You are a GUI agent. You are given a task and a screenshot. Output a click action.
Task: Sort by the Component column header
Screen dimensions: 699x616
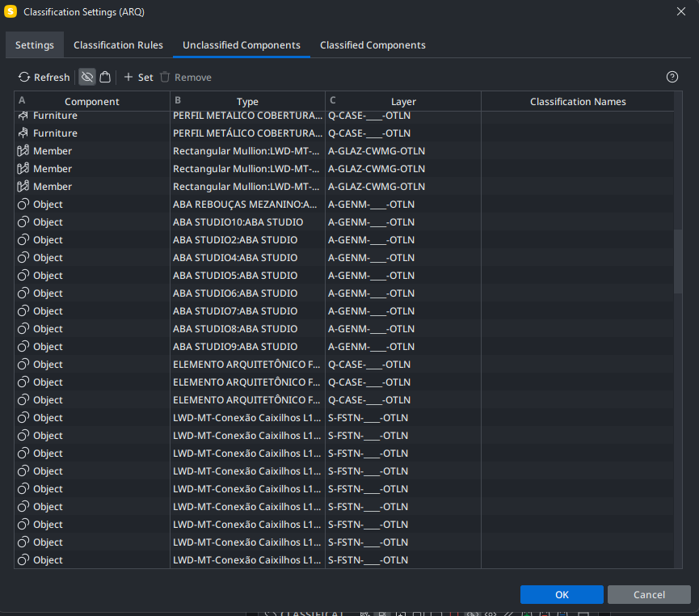point(92,101)
